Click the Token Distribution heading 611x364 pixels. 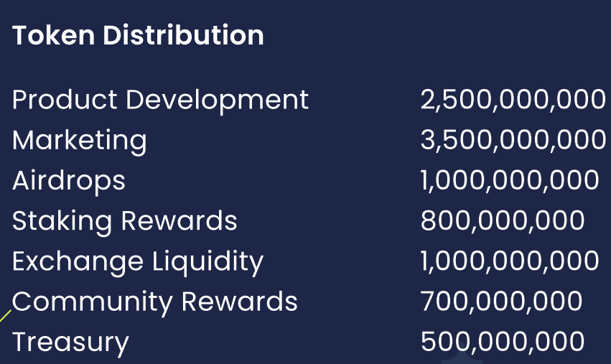tap(138, 35)
